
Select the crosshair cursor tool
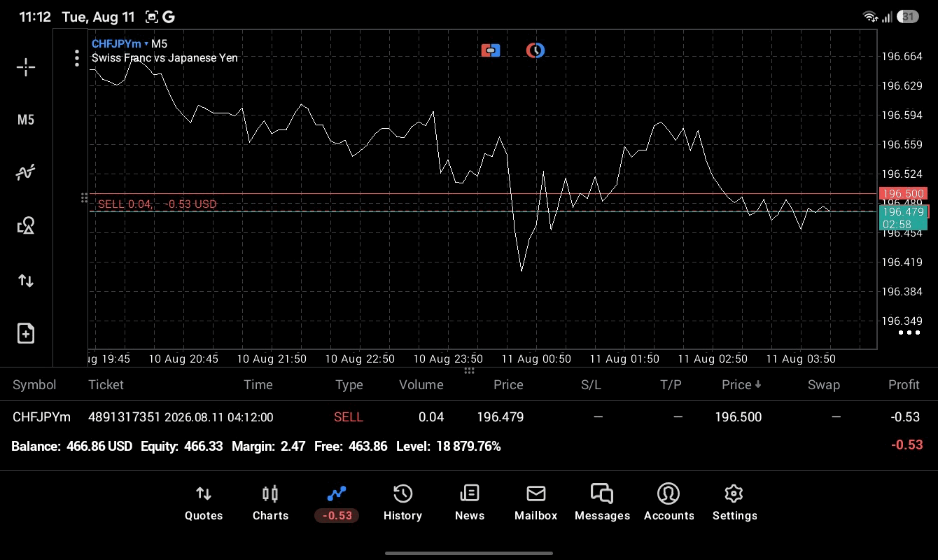tap(26, 67)
